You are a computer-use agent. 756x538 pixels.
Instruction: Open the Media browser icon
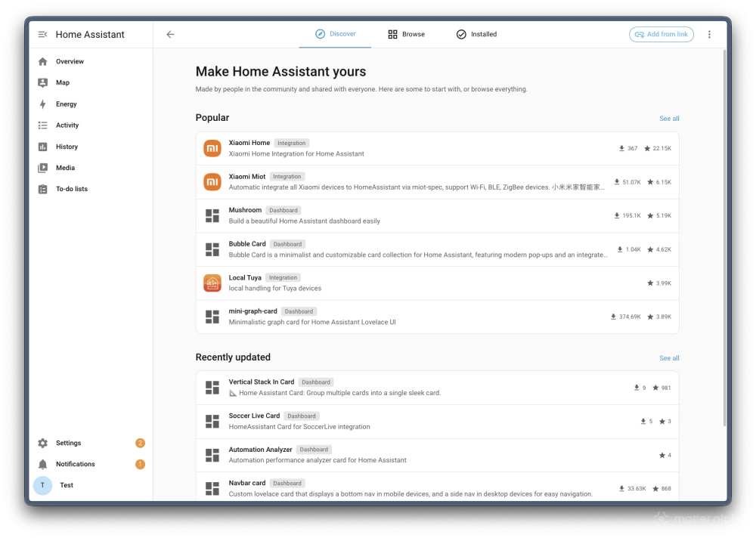coord(43,168)
